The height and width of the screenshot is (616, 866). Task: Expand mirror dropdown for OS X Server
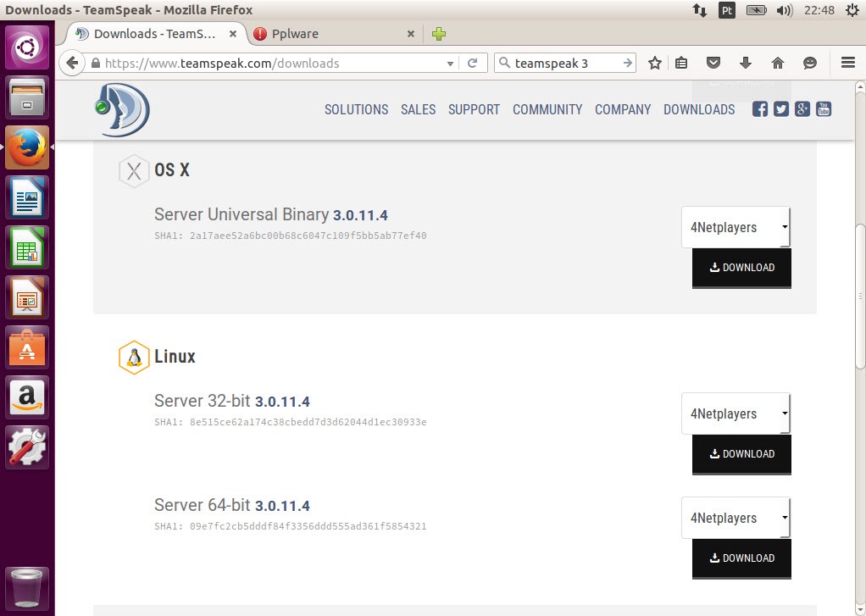coord(736,227)
